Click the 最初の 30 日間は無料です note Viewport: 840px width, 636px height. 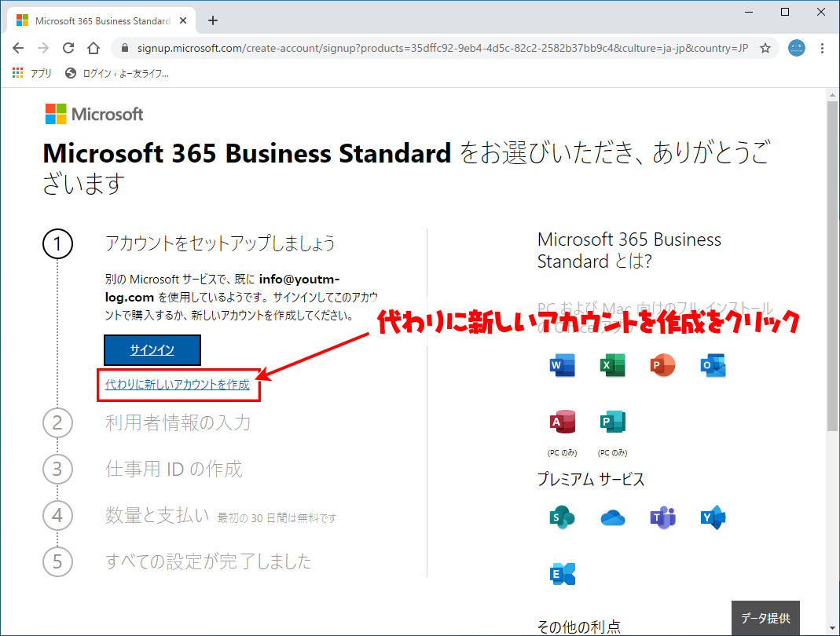(277, 517)
